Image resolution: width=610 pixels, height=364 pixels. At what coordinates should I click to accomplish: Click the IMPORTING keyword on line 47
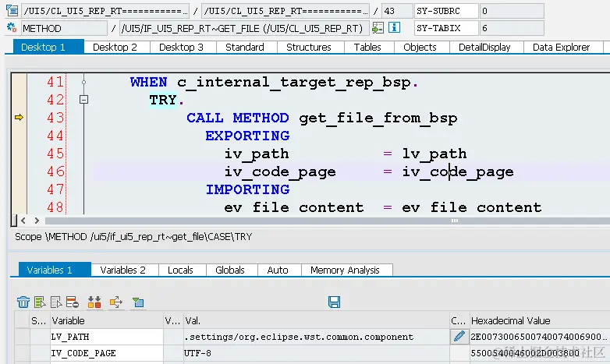(247, 189)
